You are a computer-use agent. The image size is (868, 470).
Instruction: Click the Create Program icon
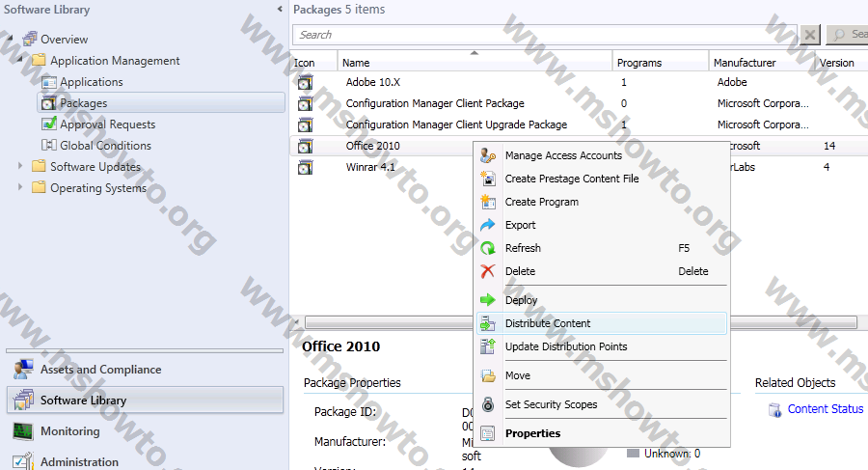(x=488, y=202)
